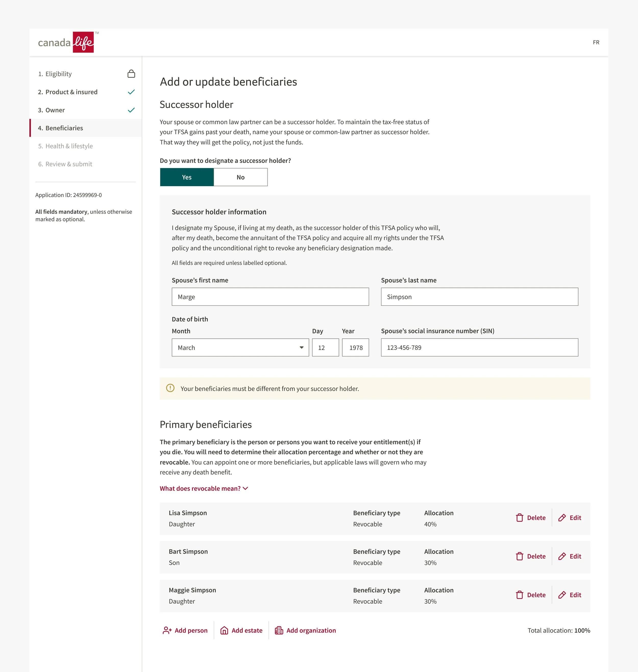Click the beneficiary warning info icon

coord(170,388)
